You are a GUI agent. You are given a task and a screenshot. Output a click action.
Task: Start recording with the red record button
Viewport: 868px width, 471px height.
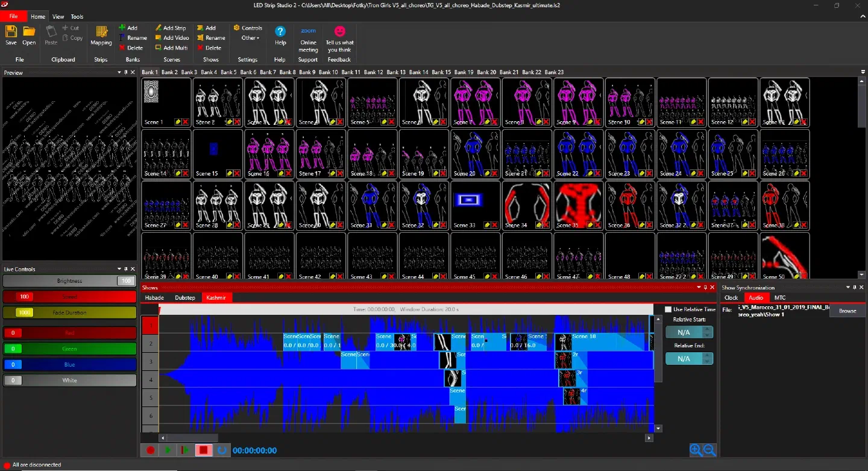click(x=151, y=450)
